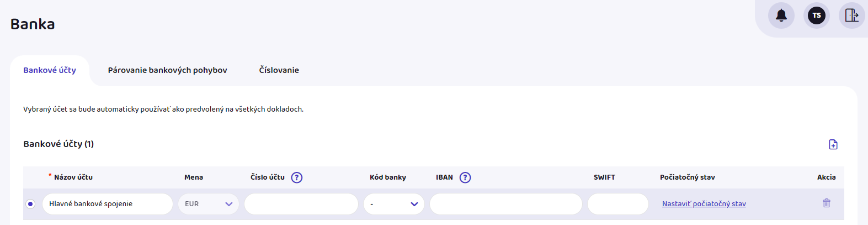Screen dimensions: 868x225
Task: Select Hlavné bankové spojenie radio button
Action: pos(30,204)
